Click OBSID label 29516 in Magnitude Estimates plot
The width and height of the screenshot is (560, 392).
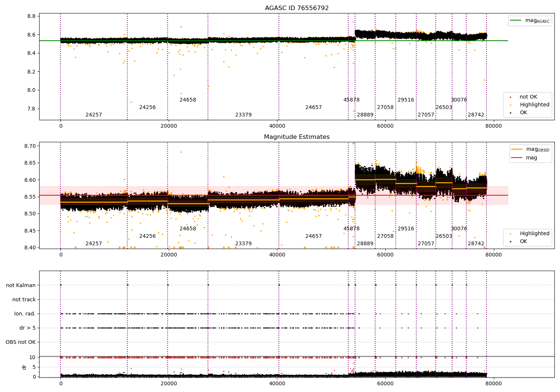[x=406, y=229]
